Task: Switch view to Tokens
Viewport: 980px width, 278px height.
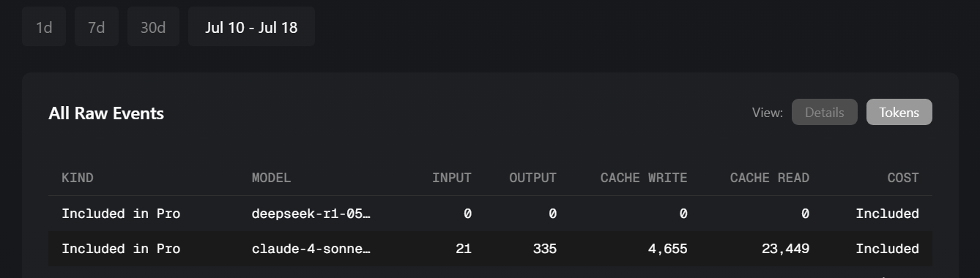Action: [x=899, y=112]
